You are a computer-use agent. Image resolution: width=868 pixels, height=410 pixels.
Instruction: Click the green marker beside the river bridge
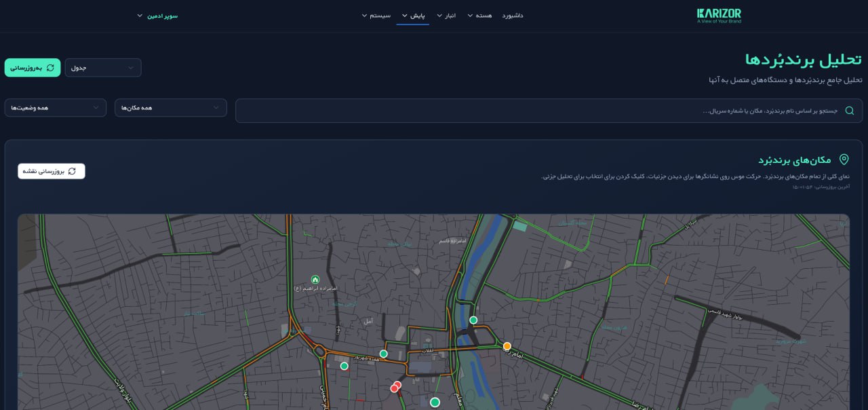(x=473, y=320)
